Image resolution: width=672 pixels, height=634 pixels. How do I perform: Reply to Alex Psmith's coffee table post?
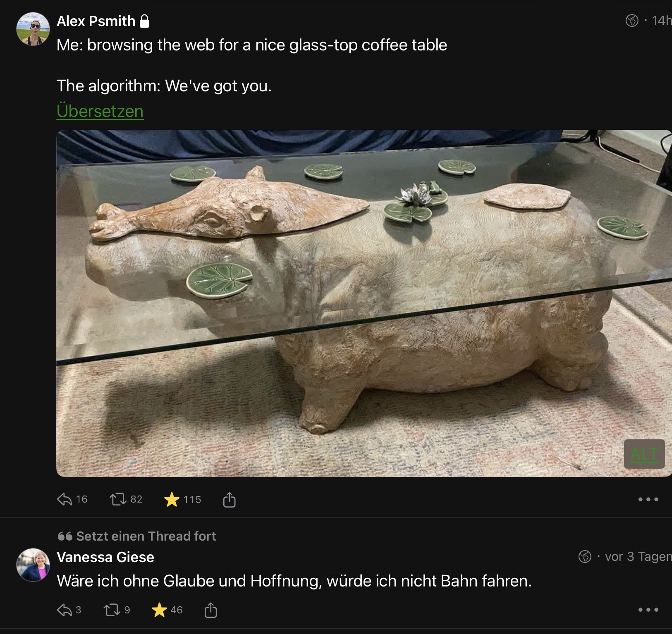tap(65, 500)
